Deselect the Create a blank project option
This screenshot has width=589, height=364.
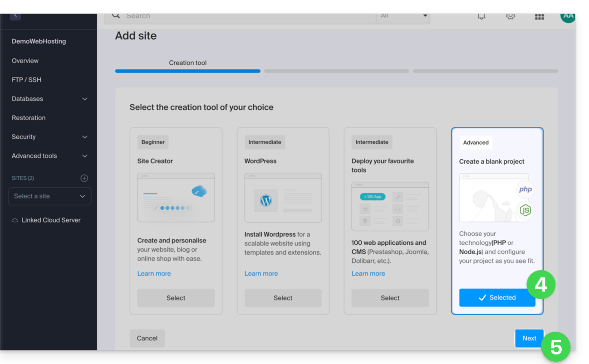point(497,298)
